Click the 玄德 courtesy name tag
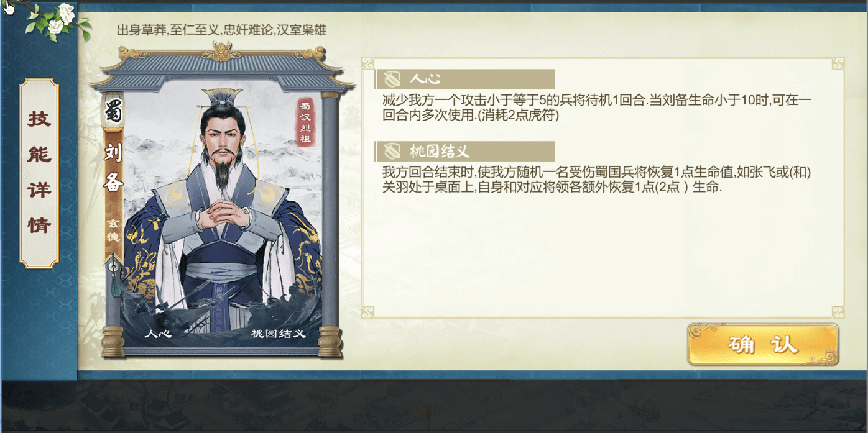 [x=113, y=230]
